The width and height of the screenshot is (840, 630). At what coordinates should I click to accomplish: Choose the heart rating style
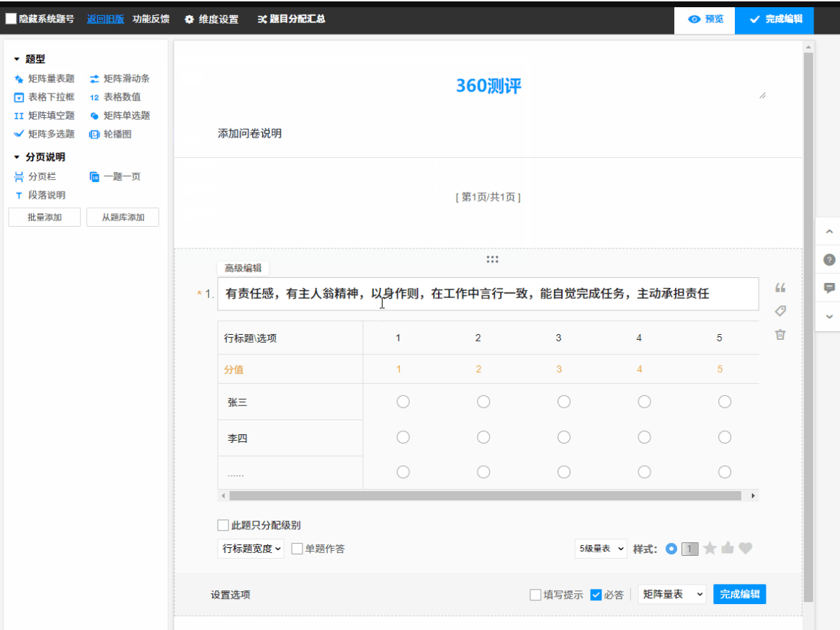pos(746,548)
